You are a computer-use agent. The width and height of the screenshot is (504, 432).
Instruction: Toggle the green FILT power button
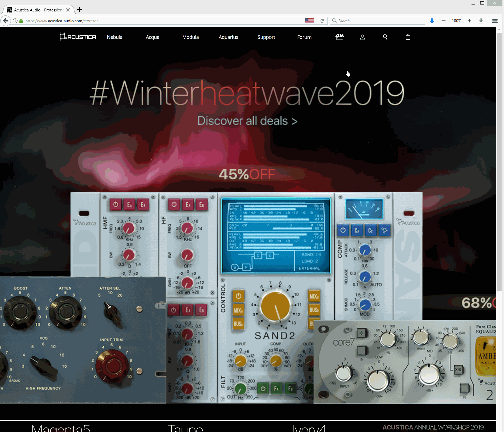coord(263,389)
